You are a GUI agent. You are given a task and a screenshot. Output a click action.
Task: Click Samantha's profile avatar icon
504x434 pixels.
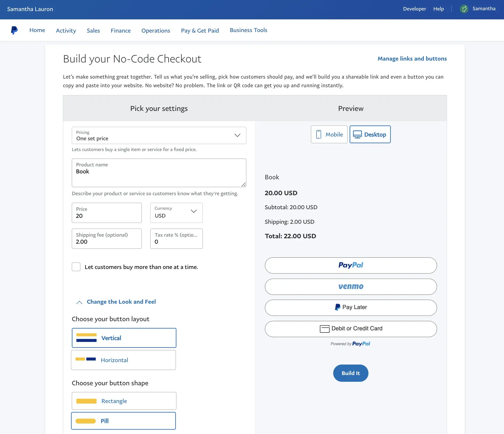[x=464, y=9]
